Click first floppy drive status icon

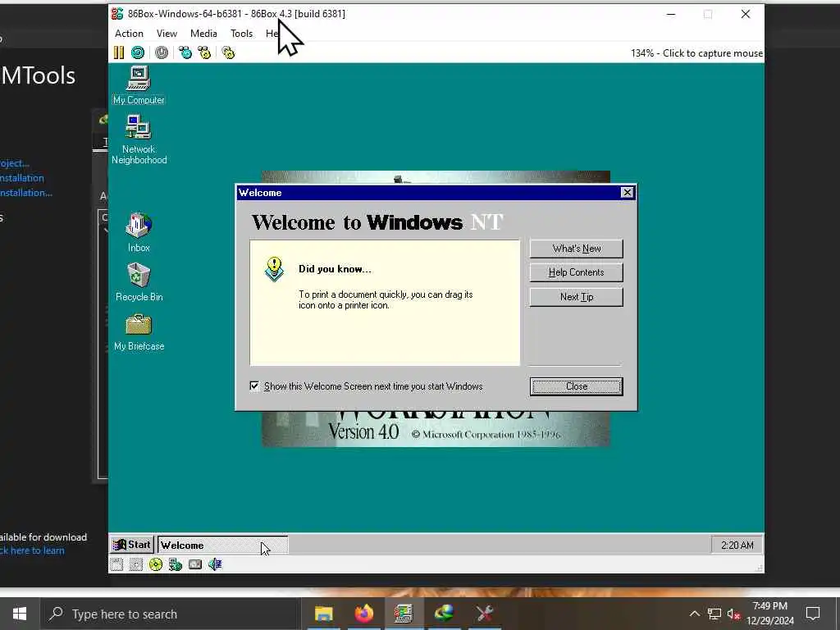116,564
